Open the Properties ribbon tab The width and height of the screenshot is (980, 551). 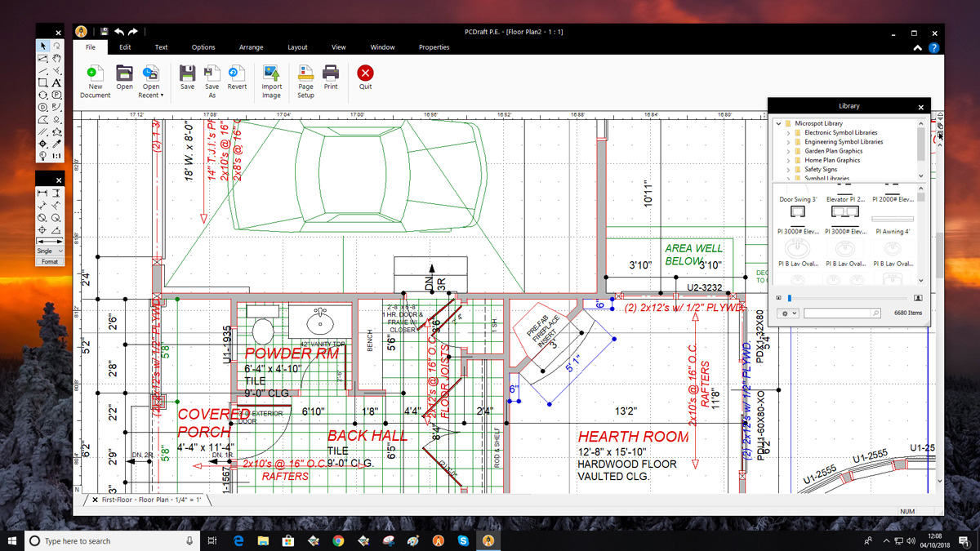coord(434,47)
